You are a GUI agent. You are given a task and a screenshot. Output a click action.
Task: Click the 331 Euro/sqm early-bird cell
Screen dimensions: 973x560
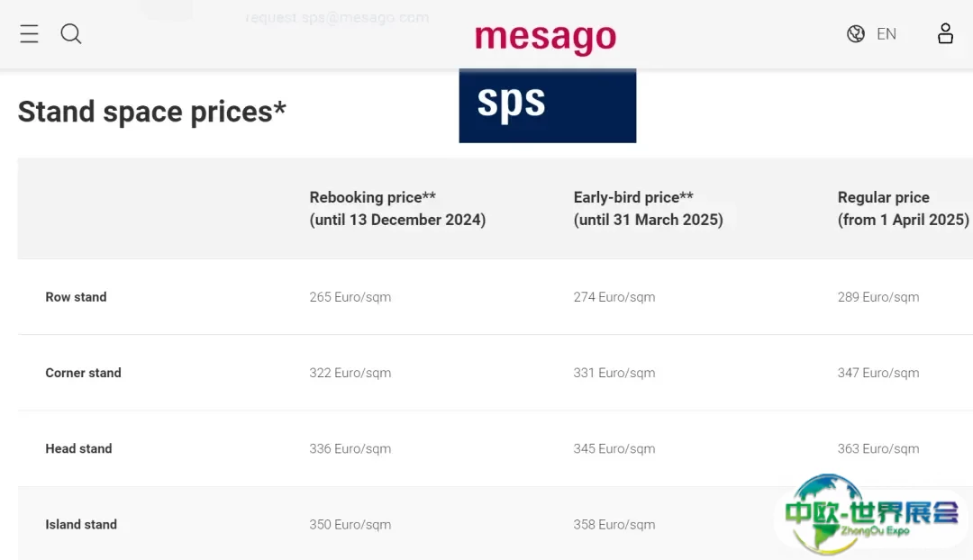[x=614, y=373]
